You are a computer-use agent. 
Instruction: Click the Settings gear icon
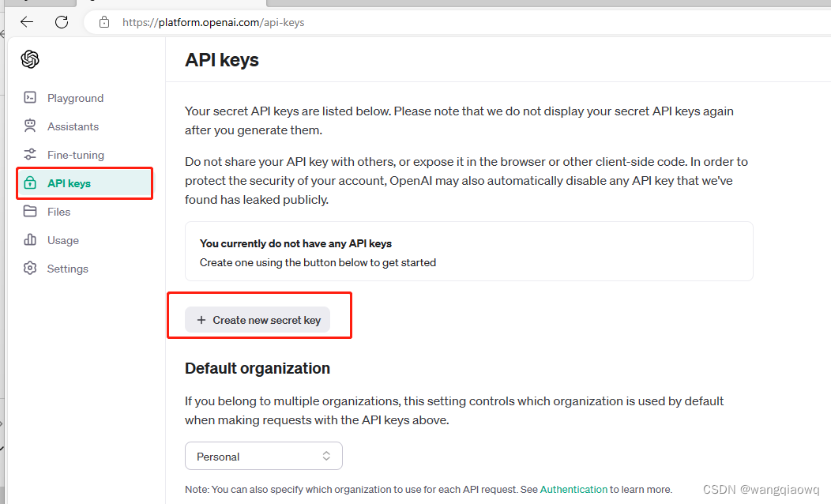30,268
